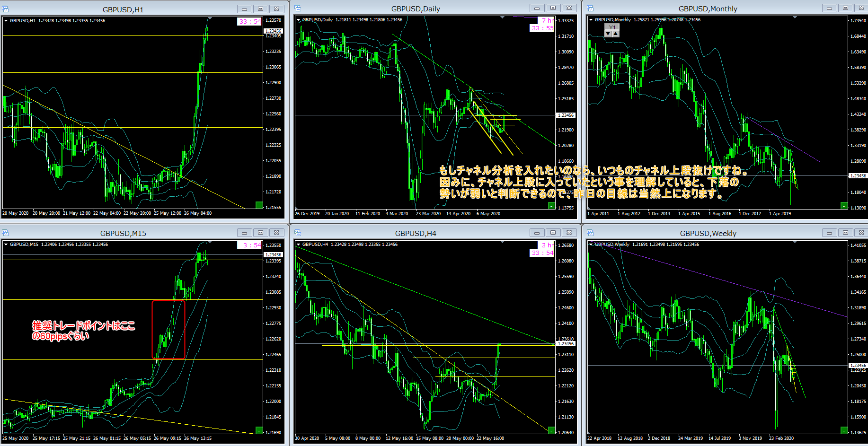Click the GBPUSD,Weekly window chart icon
The width and height of the screenshot is (868, 446).
point(590,233)
